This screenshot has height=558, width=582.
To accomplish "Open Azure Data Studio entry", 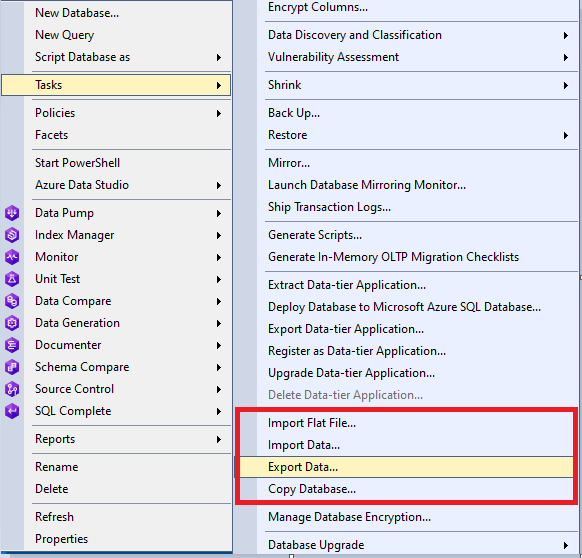I will pyautogui.click(x=82, y=185).
